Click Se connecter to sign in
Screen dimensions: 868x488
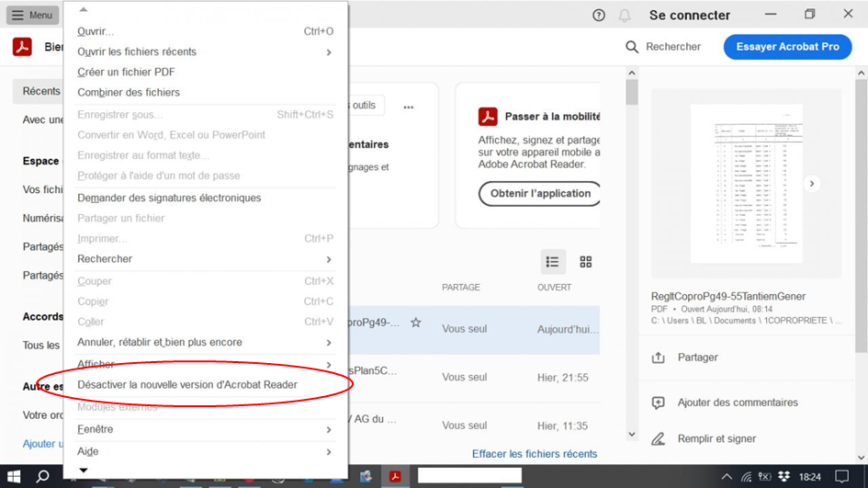(689, 15)
